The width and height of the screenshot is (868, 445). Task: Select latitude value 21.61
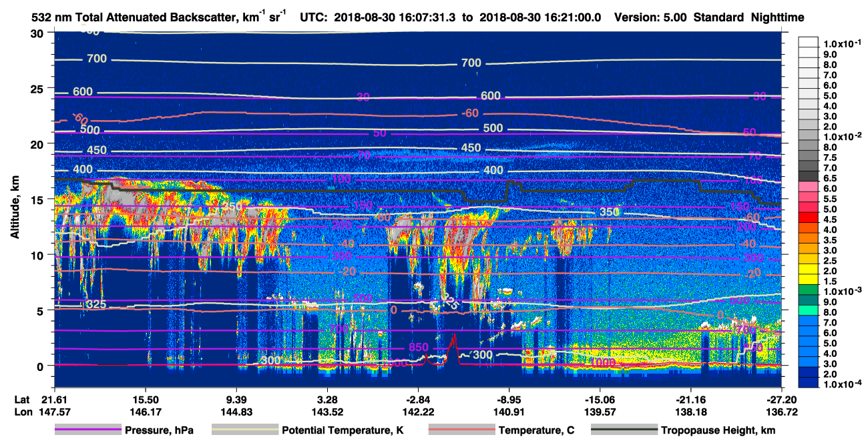pos(53,399)
